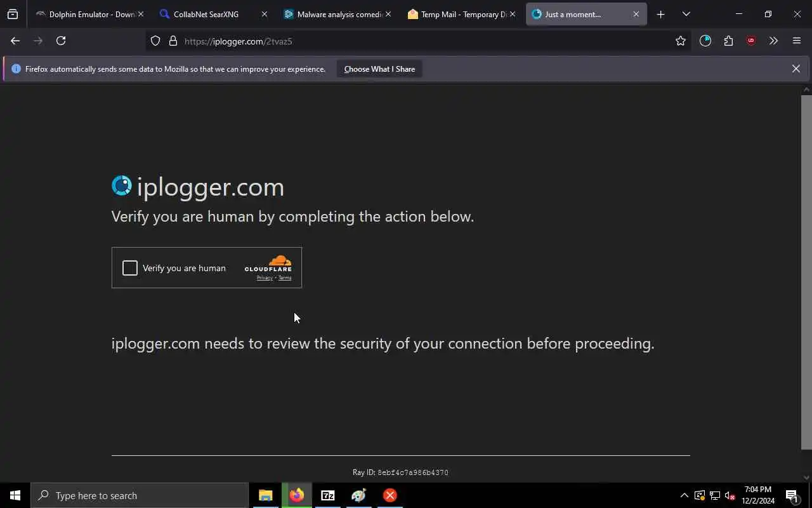The height and width of the screenshot is (508, 812).
Task: Close the Malware analysis tab
Action: click(x=388, y=14)
